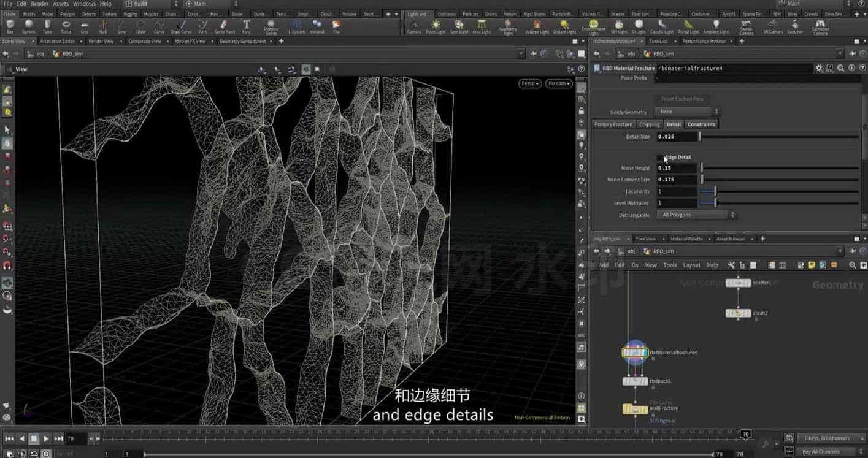Open node info in parameter panel

[x=851, y=68]
